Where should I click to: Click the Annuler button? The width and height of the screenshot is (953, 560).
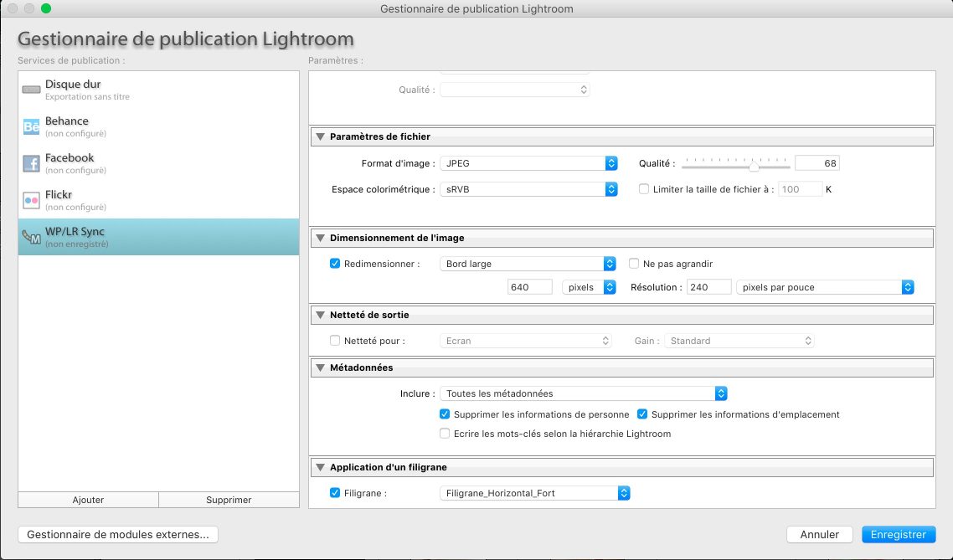(819, 534)
